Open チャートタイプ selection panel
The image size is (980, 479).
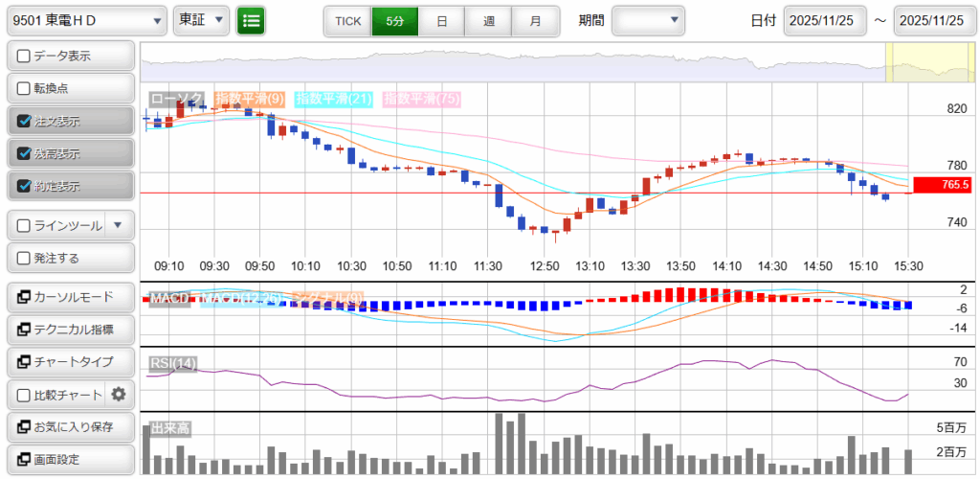70,362
